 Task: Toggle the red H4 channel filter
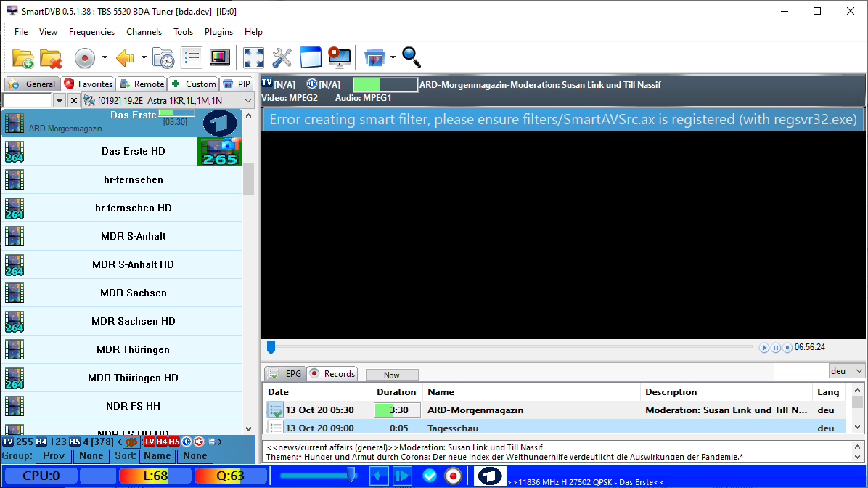coord(162,442)
